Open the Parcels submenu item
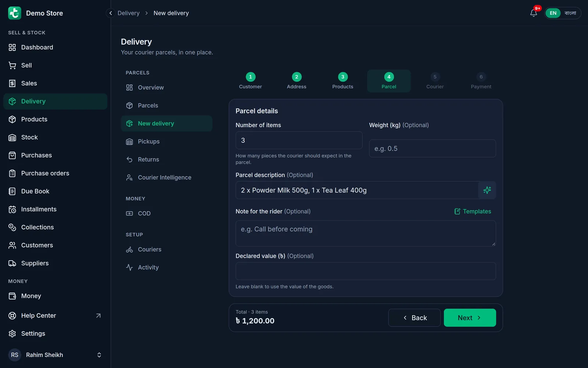This screenshot has height=368, width=588. 166,106
